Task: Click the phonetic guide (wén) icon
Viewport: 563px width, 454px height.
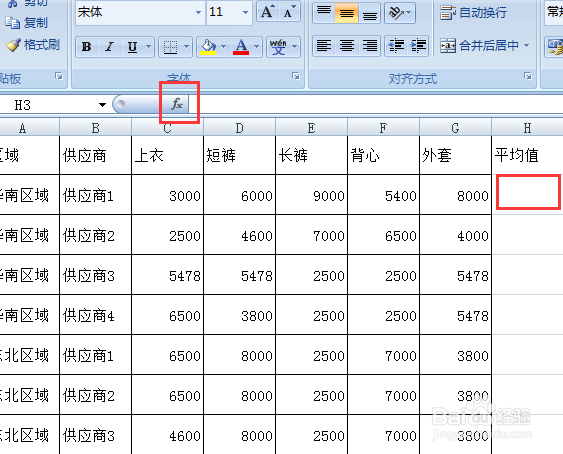Action: tap(278, 47)
